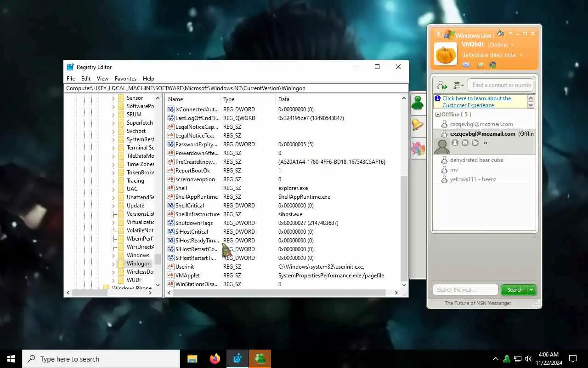Click the color scheme paintbrush icon
Image resolution: width=588 pixels, height=368 pixels.
coord(501,33)
